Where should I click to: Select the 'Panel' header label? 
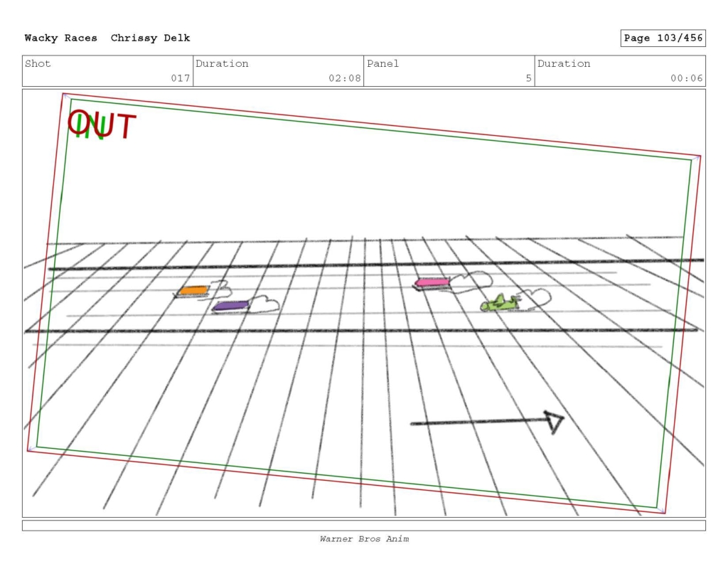pyautogui.click(x=382, y=63)
